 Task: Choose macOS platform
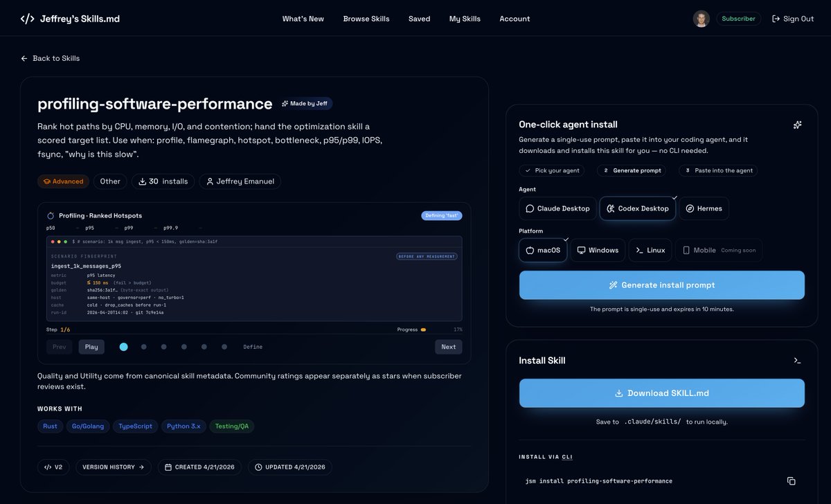543,250
